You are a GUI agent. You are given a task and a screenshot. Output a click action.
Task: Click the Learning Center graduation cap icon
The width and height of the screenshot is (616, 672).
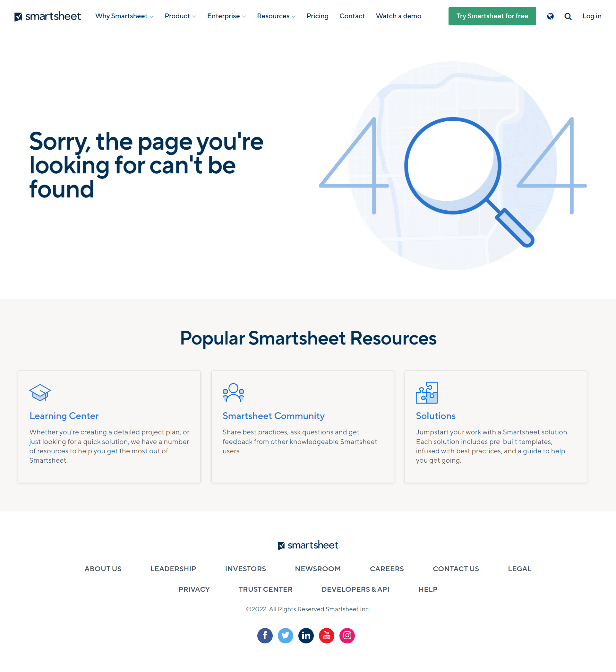(x=40, y=392)
